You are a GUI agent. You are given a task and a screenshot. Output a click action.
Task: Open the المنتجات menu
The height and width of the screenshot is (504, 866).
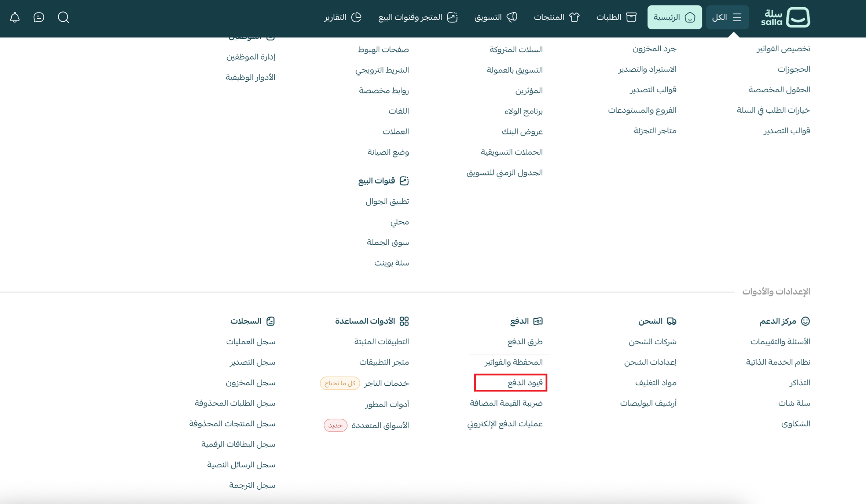point(556,17)
